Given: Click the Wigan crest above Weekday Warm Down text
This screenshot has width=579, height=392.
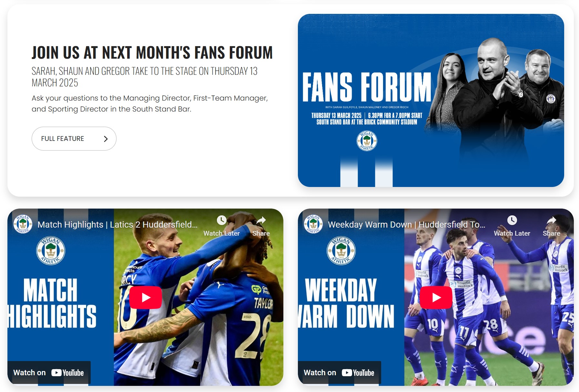Looking at the screenshot, I should click(x=341, y=251).
